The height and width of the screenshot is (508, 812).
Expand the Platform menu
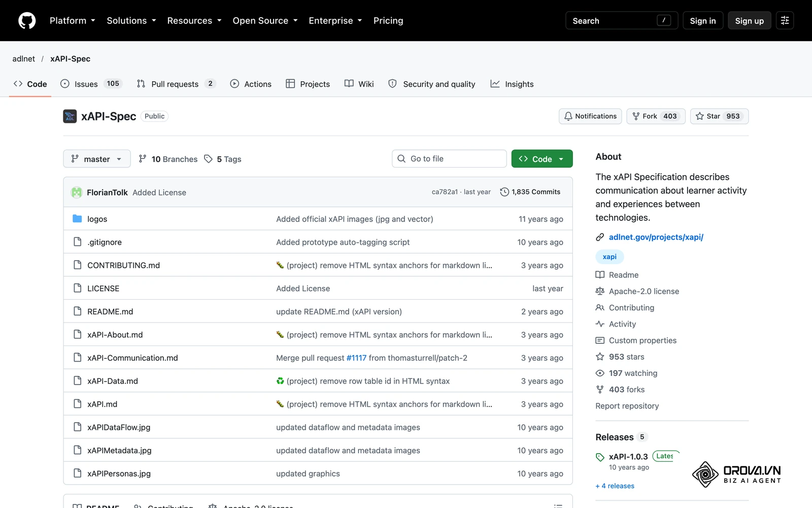(73, 21)
